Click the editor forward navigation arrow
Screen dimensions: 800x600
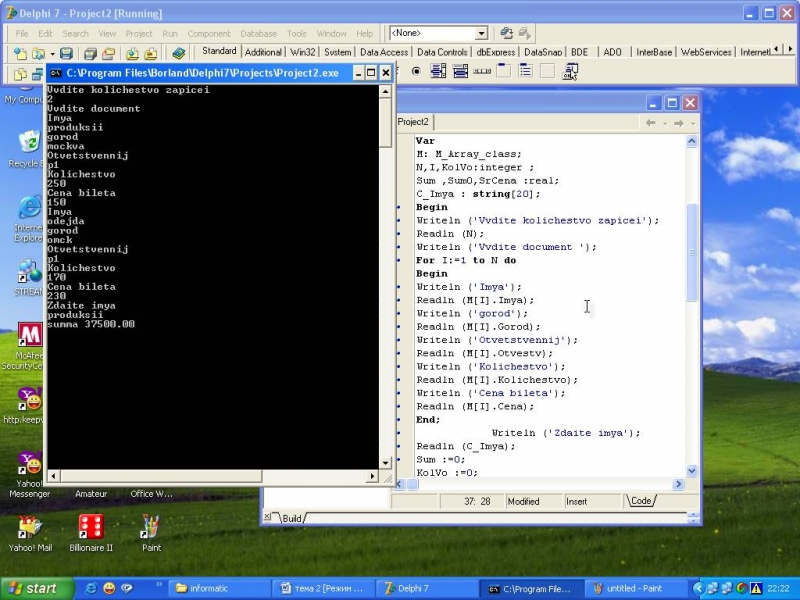(x=679, y=123)
